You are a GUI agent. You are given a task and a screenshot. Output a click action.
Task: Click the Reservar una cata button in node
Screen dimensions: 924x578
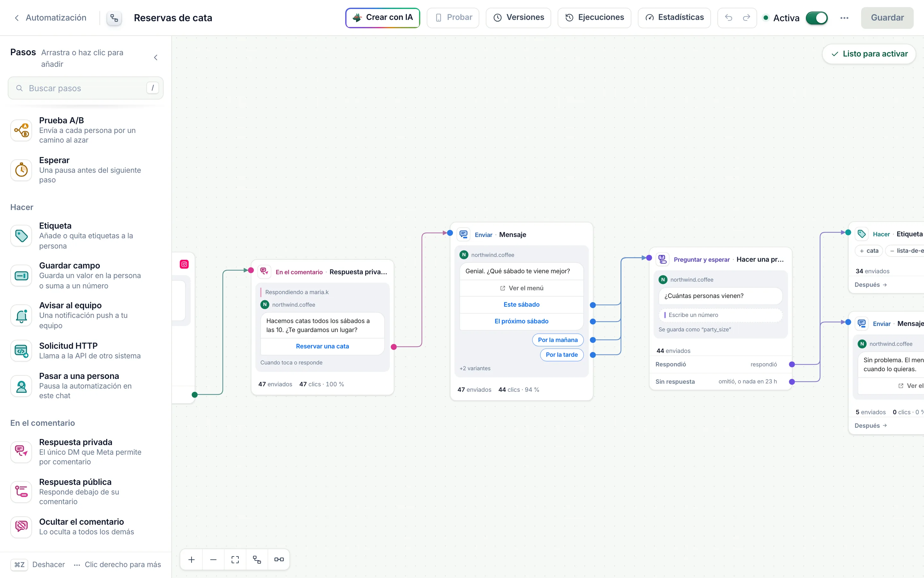coord(322,346)
